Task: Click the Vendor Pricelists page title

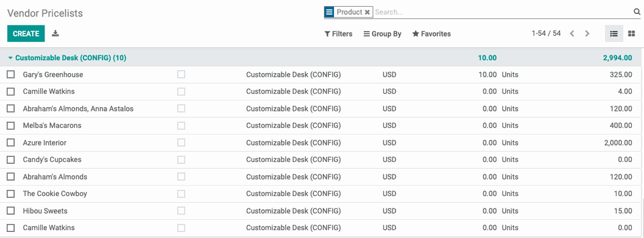Action: click(45, 13)
